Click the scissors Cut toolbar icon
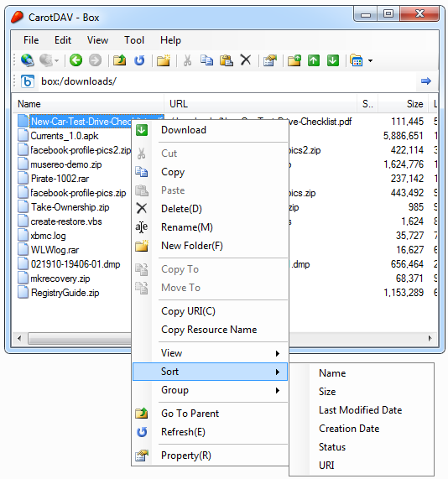The height and width of the screenshot is (479, 448). coord(187,60)
